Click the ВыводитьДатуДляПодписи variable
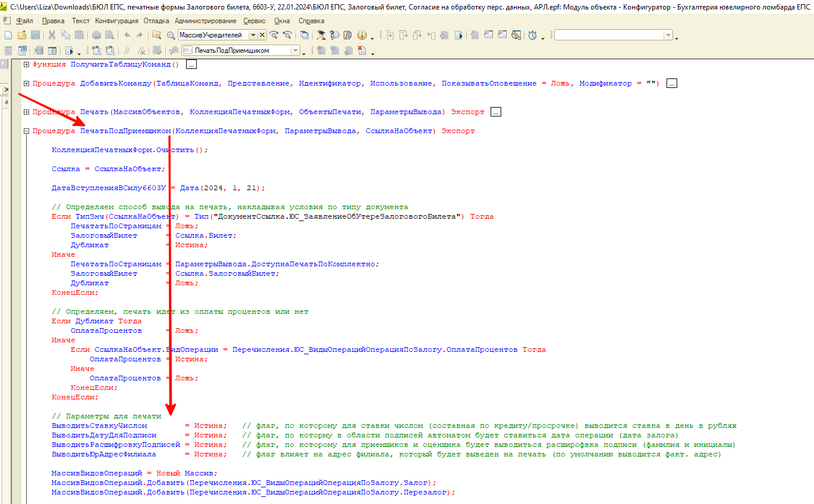 click(104, 435)
